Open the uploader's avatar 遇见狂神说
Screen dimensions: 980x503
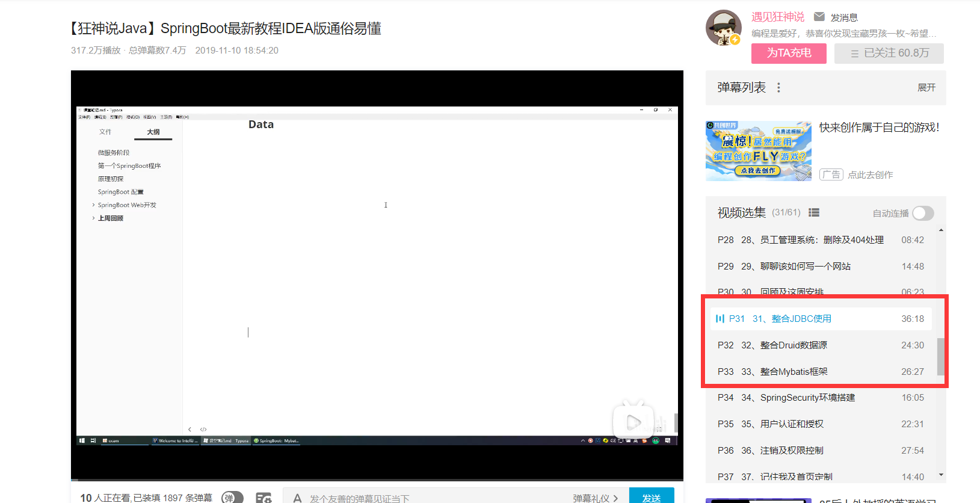click(x=724, y=28)
